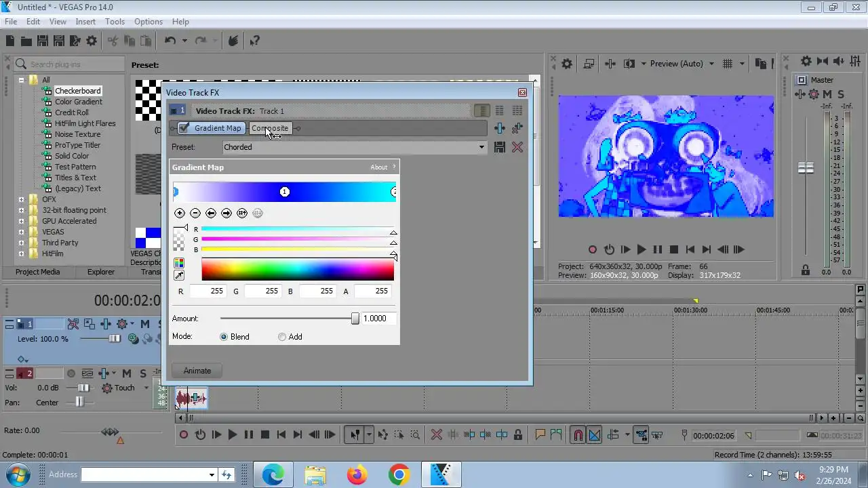Open the Preset Chorded dropdown

pyautogui.click(x=481, y=147)
